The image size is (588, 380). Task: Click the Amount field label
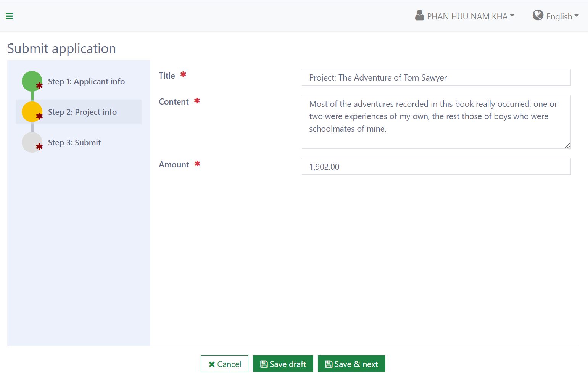[174, 164]
